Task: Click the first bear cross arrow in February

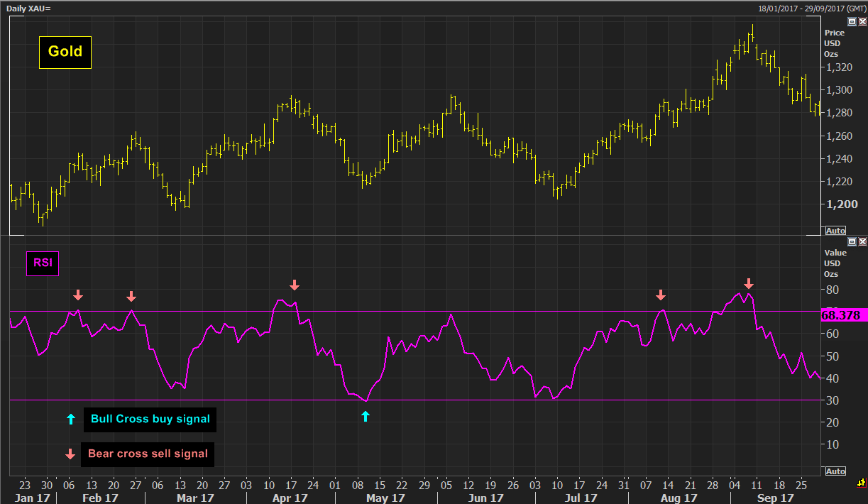Action: pyautogui.click(x=78, y=295)
